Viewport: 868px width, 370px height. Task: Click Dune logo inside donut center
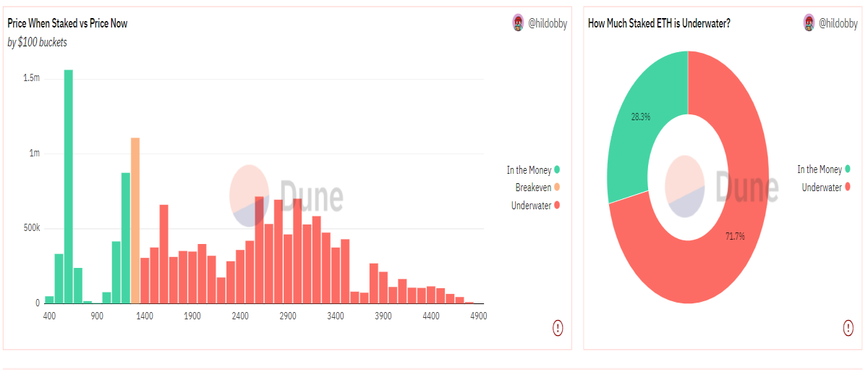point(721,186)
